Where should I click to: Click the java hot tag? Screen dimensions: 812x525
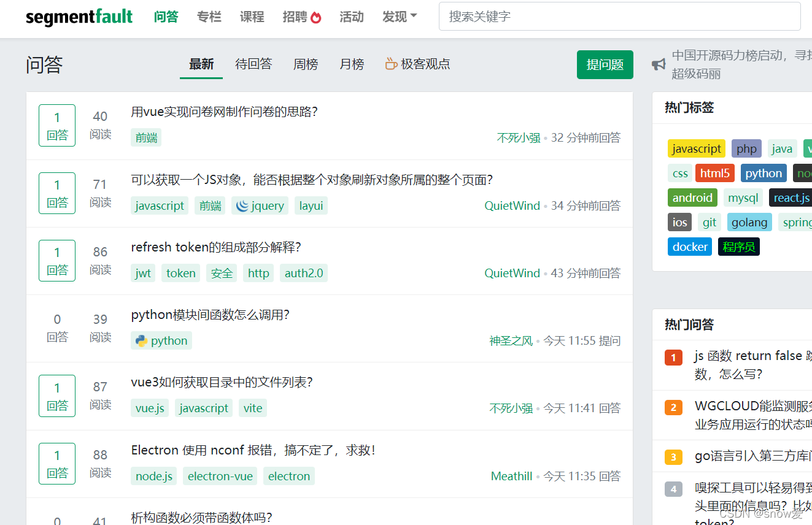[x=782, y=148]
